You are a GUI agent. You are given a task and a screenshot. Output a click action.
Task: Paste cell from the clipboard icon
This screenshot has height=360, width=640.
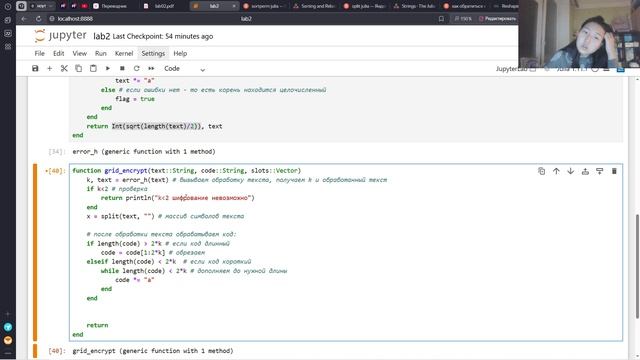click(93, 69)
